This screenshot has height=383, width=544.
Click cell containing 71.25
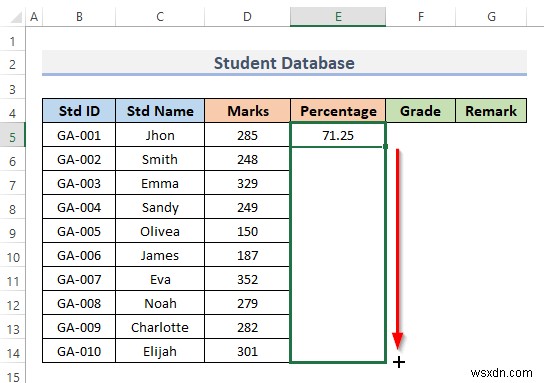tap(338, 135)
